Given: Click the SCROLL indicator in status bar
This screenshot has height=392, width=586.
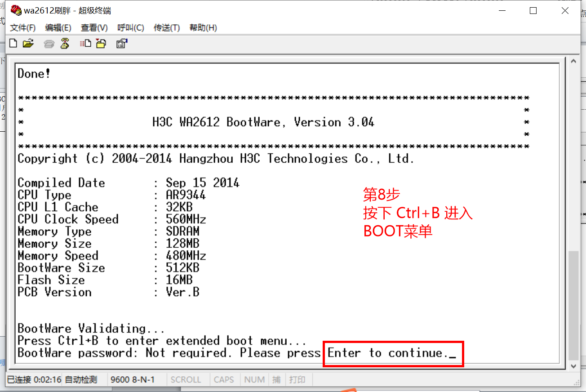Looking at the screenshot, I should (186, 380).
